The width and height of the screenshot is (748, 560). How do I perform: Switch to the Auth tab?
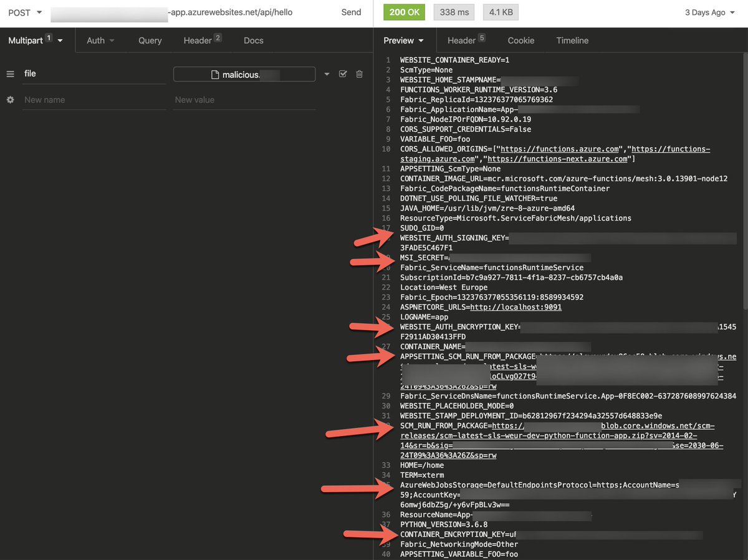[x=100, y=40]
